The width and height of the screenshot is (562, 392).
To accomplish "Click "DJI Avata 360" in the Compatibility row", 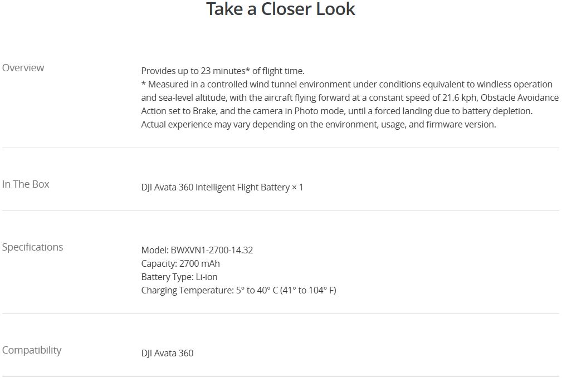I will (167, 353).
